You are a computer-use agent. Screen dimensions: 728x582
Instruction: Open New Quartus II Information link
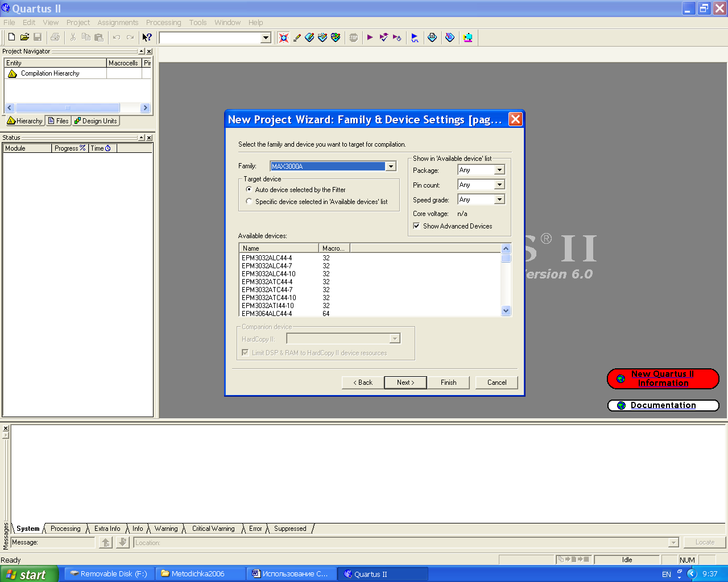(x=663, y=379)
